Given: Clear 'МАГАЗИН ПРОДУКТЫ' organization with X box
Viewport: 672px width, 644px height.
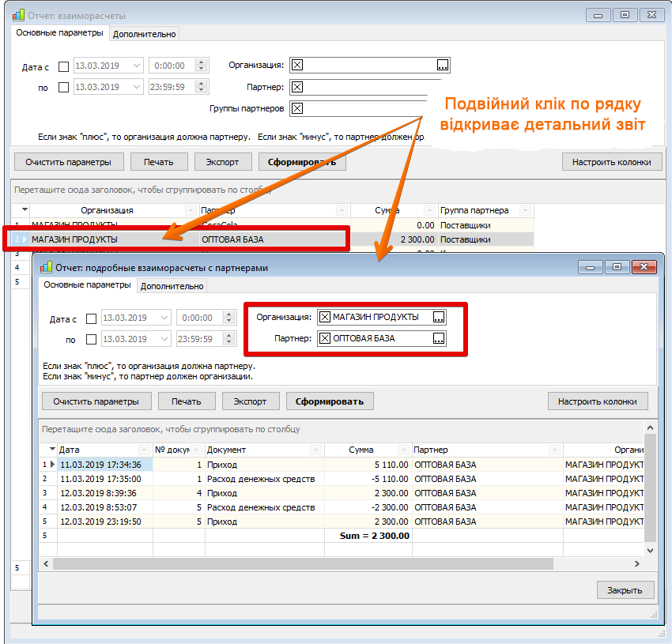Looking at the screenshot, I should tap(325, 317).
